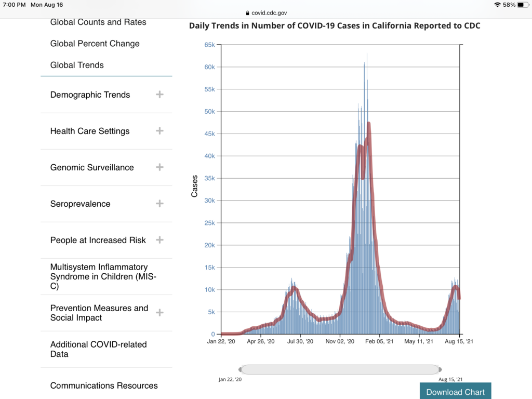Tap the battery icon in status bar

click(x=523, y=5)
